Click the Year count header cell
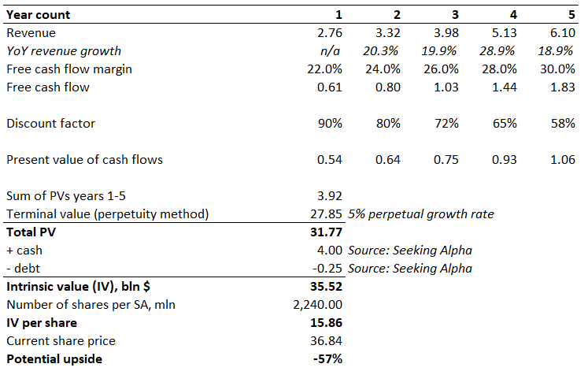 point(38,15)
